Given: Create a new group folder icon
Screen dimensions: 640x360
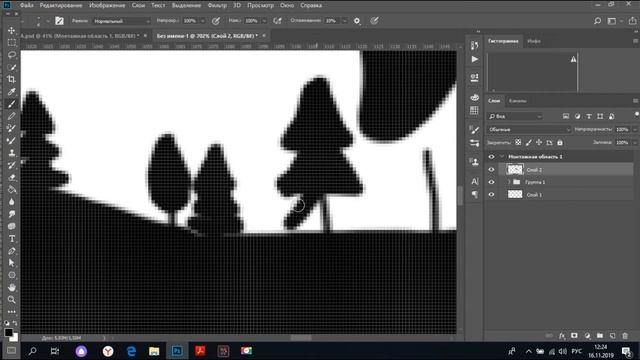Looking at the screenshot, I should tap(600, 336).
